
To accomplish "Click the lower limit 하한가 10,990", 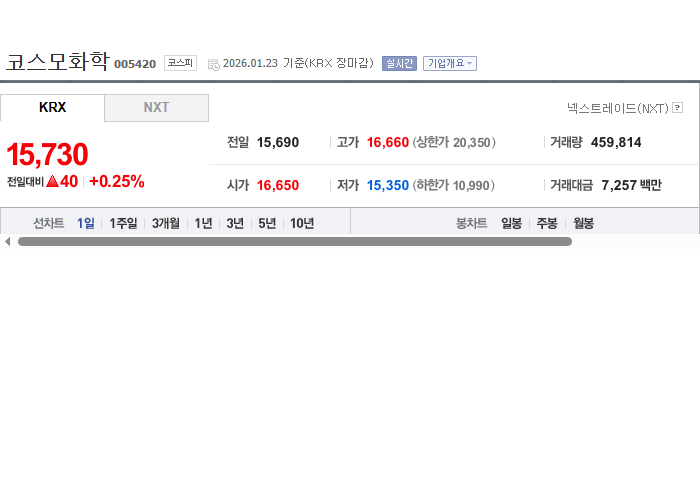I will [x=454, y=185].
